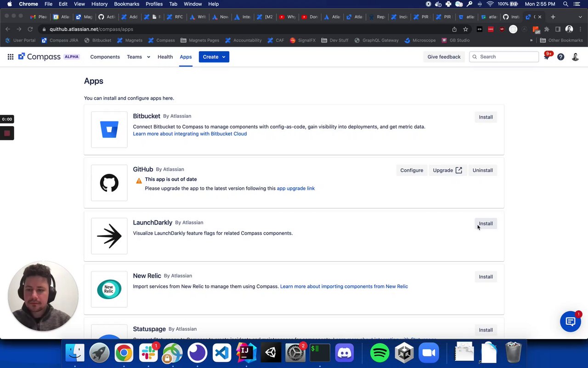Bookmark this page with the star icon
This screenshot has height=368, width=588.
click(465, 29)
